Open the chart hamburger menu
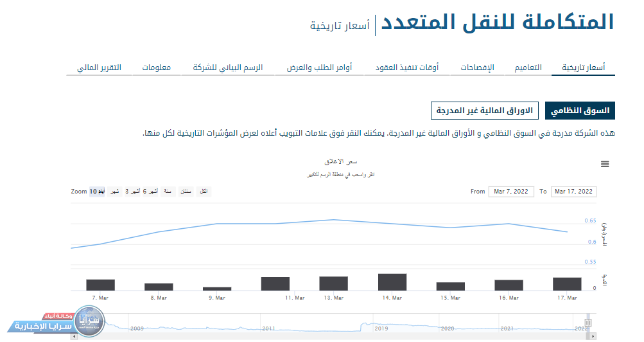644x342 pixels. (x=604, y=165)
